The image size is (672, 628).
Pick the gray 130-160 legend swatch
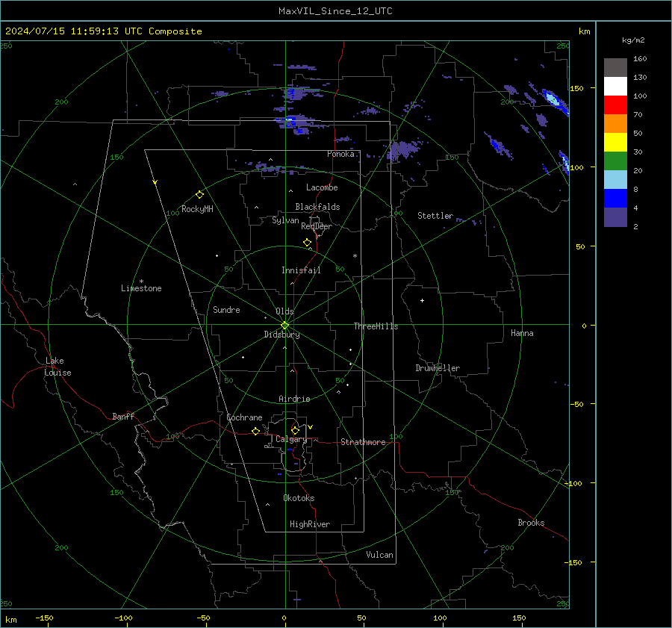pos(615,68)
